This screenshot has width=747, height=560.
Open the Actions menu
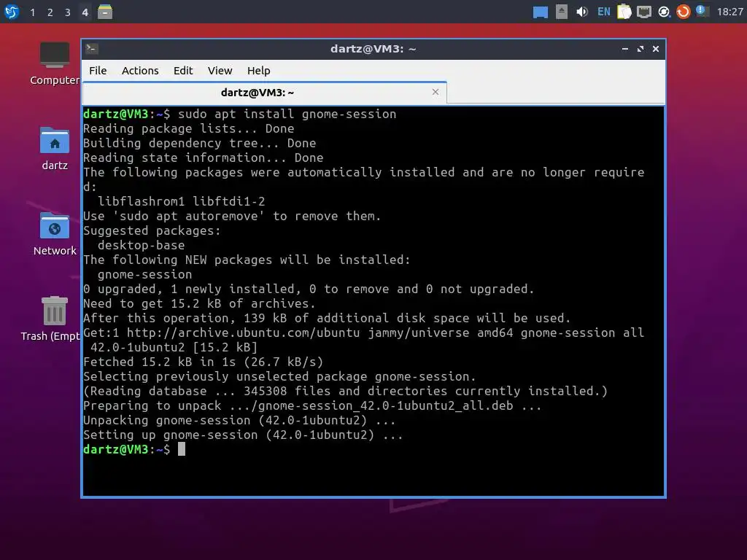pyautogui.click(x=140, y=71)
